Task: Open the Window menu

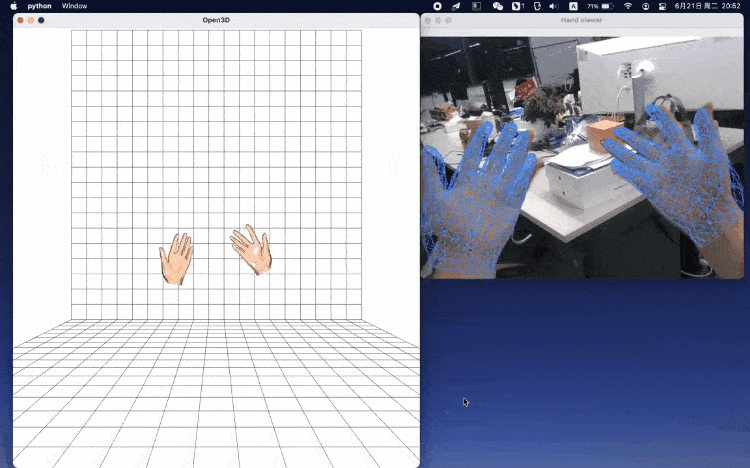Action: pyautogui.click(x=74, y=6)
